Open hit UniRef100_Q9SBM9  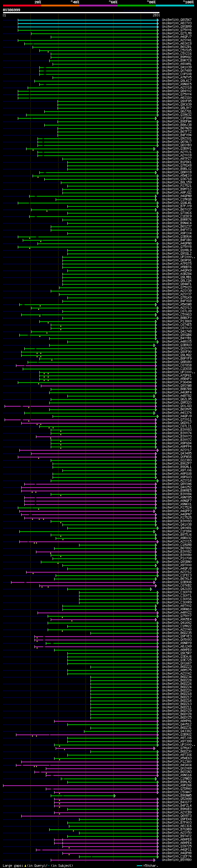[x=177, y=26]
